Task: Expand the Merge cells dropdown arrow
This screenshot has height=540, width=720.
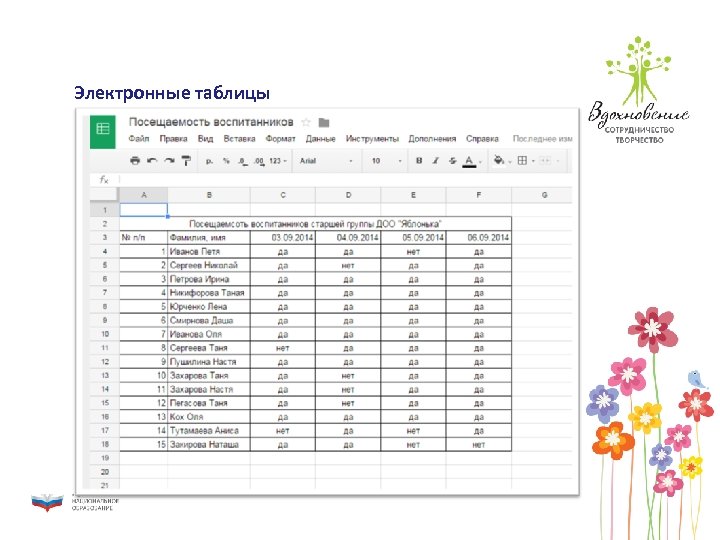Action: 557,161
